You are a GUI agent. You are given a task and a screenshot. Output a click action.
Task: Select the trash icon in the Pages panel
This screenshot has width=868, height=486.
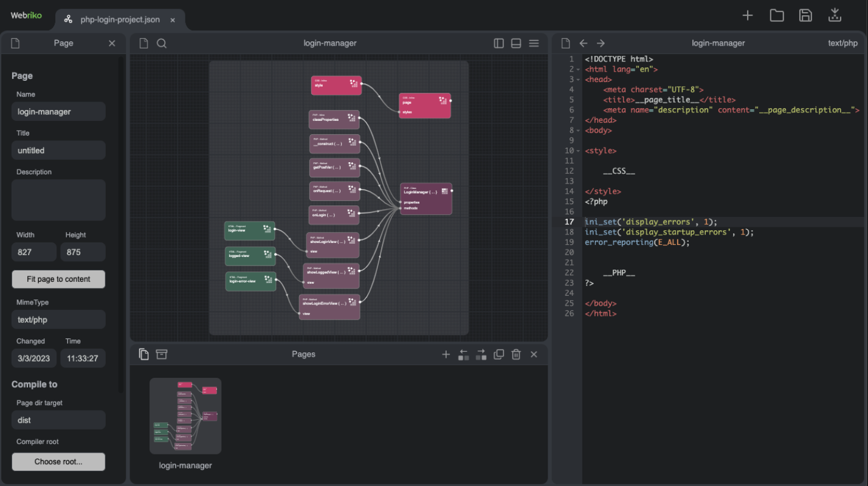coord(515,354)
